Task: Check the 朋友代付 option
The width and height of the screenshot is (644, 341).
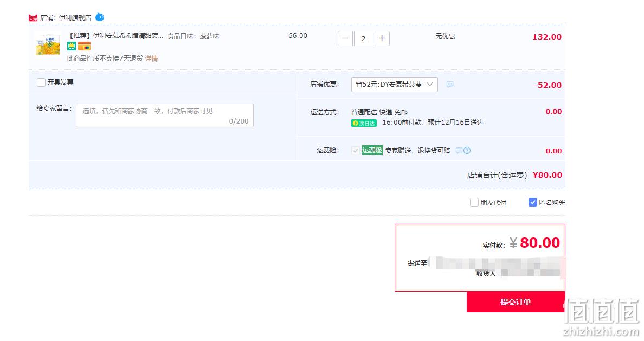Action: point(474,202)
